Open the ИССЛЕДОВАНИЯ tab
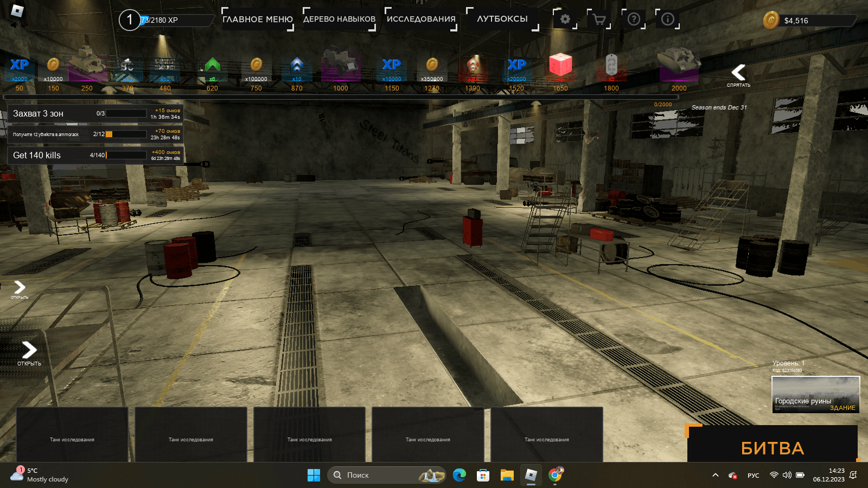This screenshot has height=488, width=868. coord(421,19)
